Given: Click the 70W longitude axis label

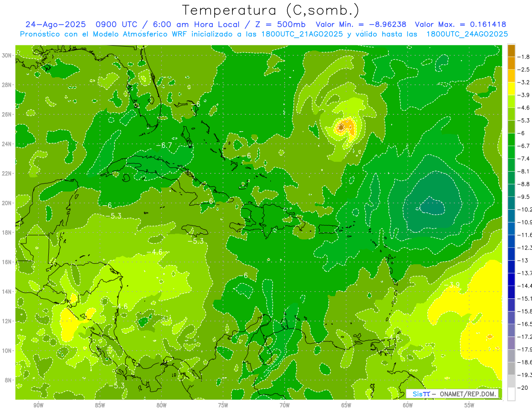Looking at the screenshot, I should click(x=285, y=405).
